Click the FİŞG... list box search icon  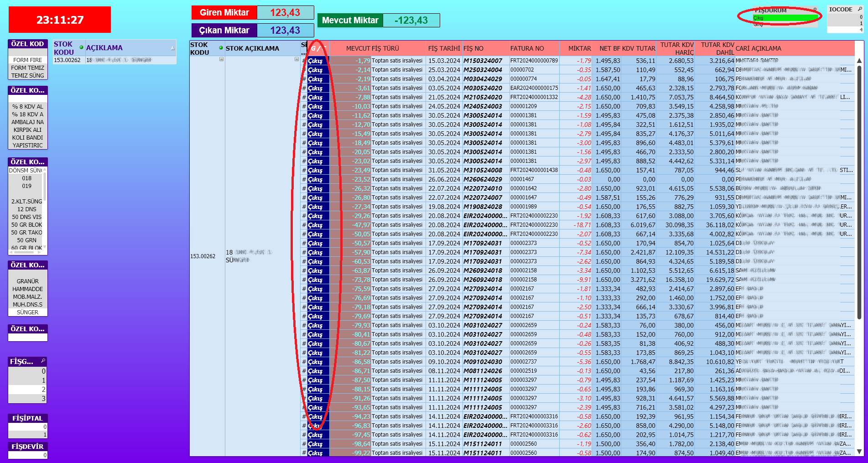(43, 361)
